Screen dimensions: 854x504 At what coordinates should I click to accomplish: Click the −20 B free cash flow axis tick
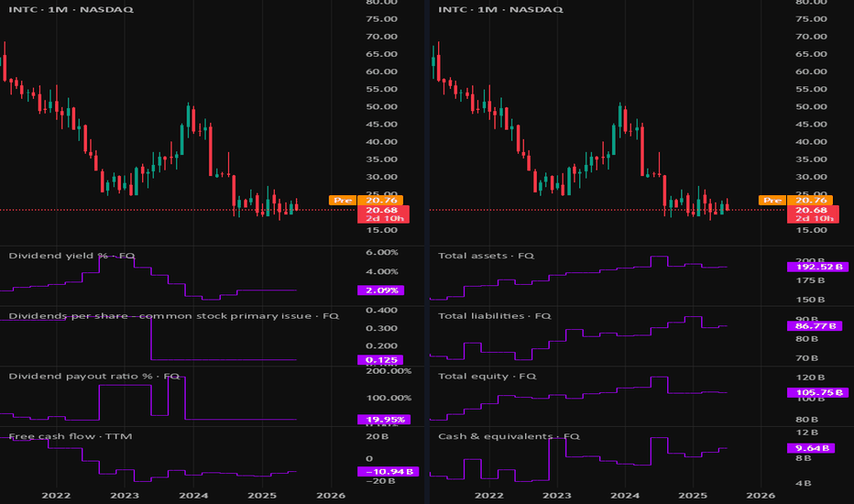pos(380,480)
